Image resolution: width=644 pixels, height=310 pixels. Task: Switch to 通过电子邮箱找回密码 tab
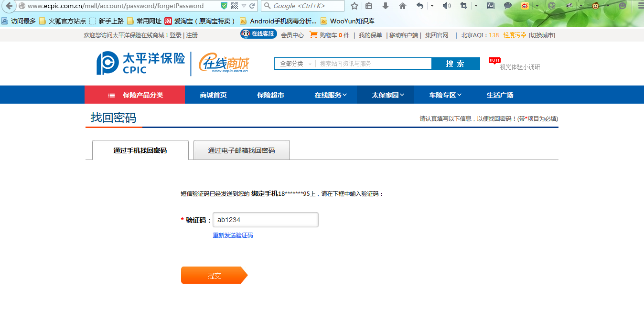coord(242,150)
